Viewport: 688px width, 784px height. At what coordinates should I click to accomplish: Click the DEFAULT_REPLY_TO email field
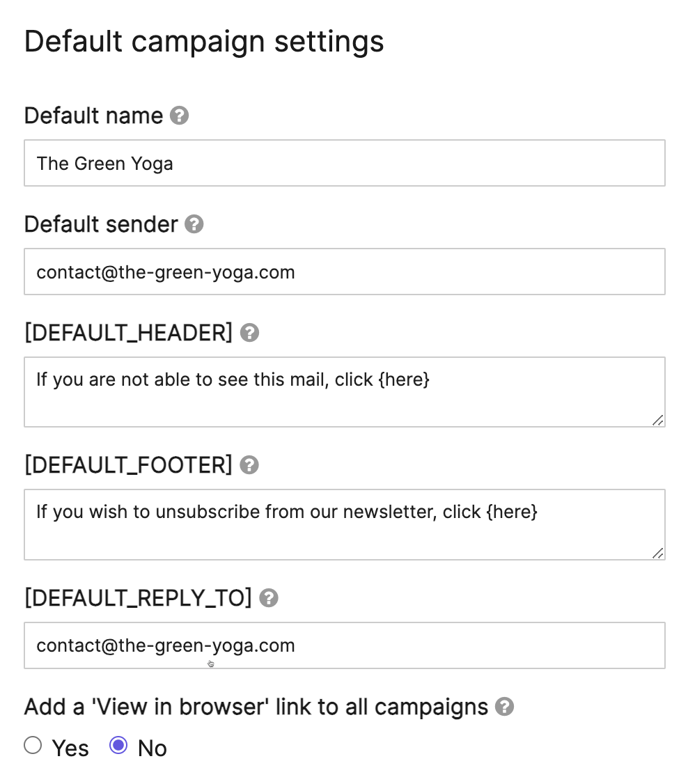(345, 645)
